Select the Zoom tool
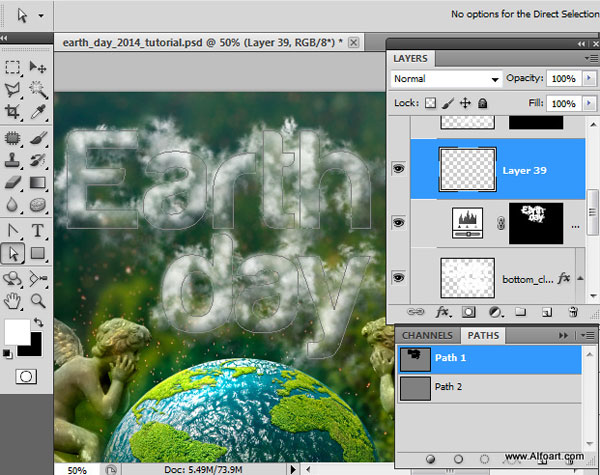This screenshot has height=475, width=600. 38,301
